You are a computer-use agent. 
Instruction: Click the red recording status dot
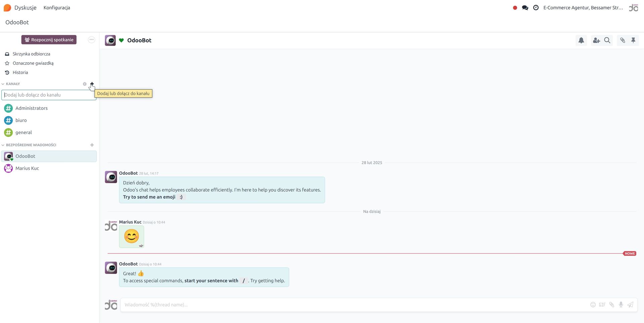tap(515, 8)
